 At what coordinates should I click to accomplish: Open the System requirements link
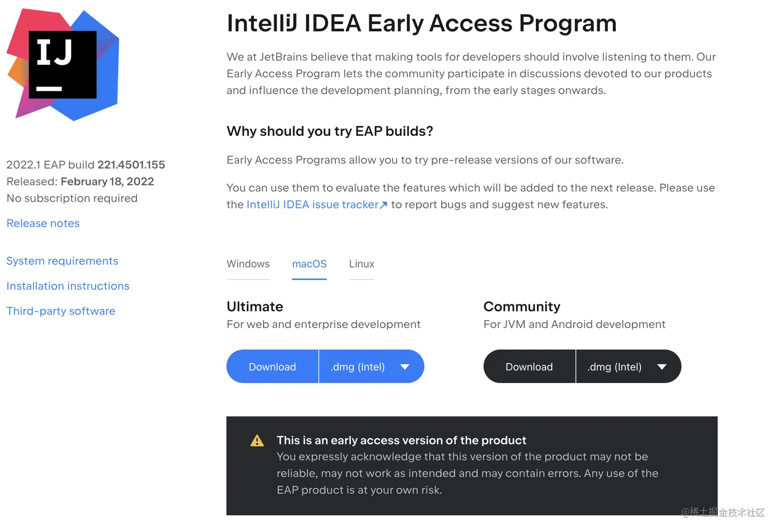pyautogui.click(x=62, y=261)
